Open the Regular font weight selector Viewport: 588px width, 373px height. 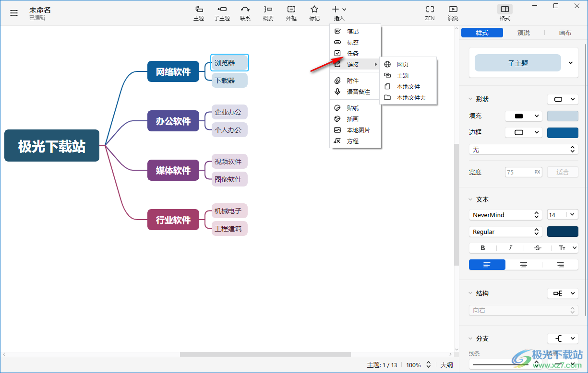tap(505, 232)
